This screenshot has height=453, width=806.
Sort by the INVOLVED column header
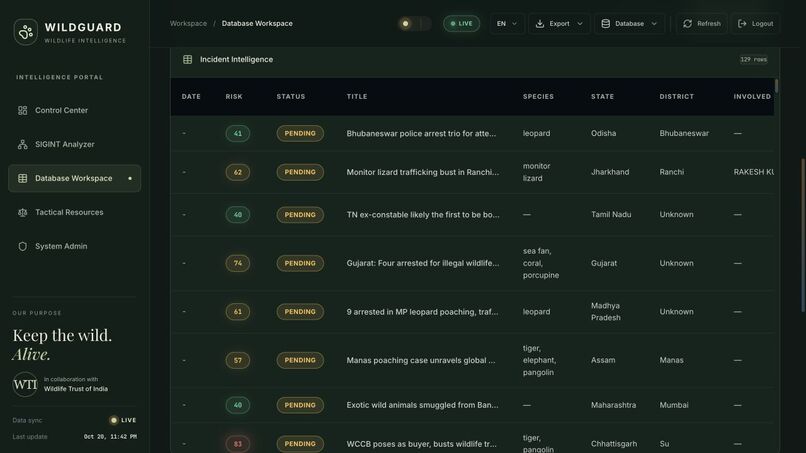point(752,97)
